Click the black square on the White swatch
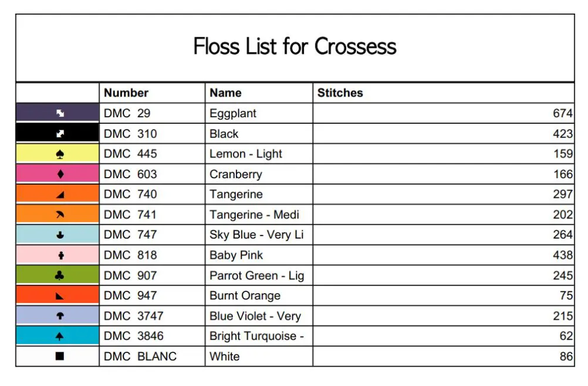The height and width of the screenshot is (386, 588). click(60, 356)
